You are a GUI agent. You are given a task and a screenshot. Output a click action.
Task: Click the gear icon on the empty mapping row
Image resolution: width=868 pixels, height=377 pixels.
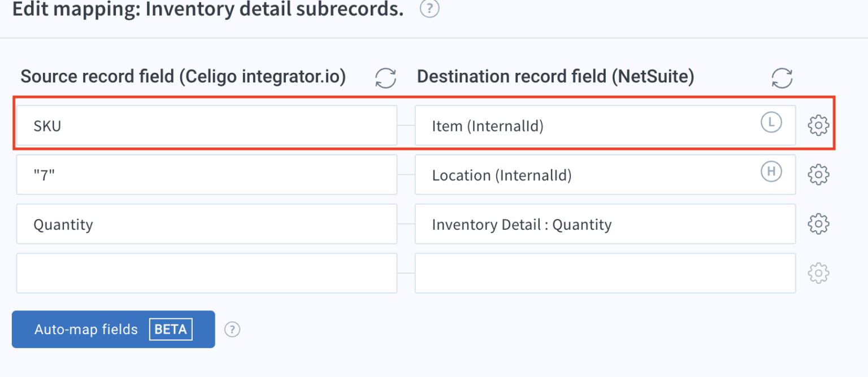click(818, 273)
